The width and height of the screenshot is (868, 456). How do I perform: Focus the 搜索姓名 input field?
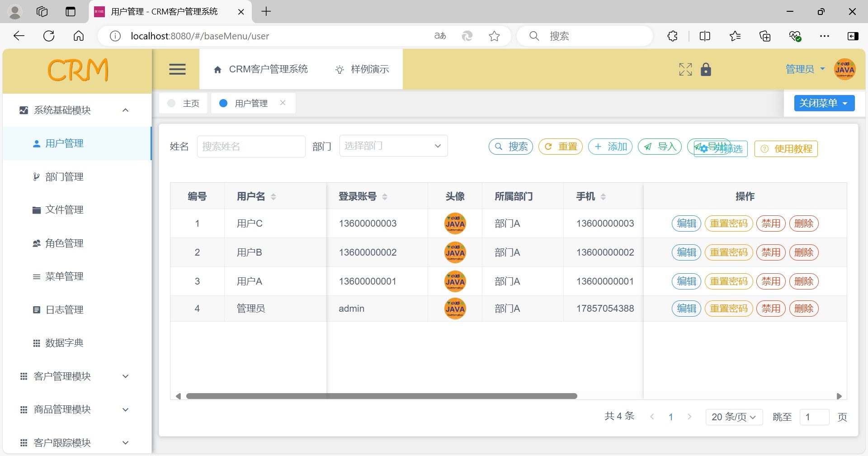(x=251, y=147)
